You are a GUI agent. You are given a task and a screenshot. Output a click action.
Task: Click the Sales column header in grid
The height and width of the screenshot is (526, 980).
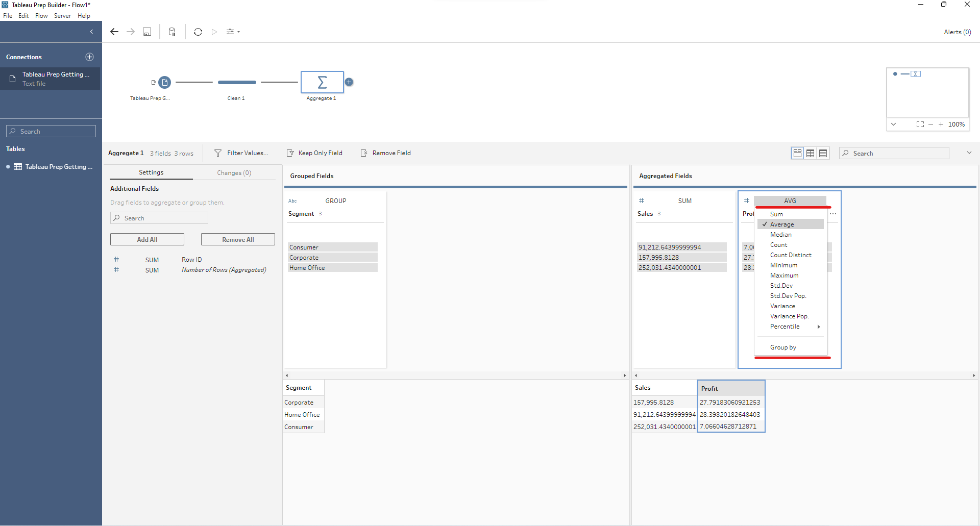[664, 388]
